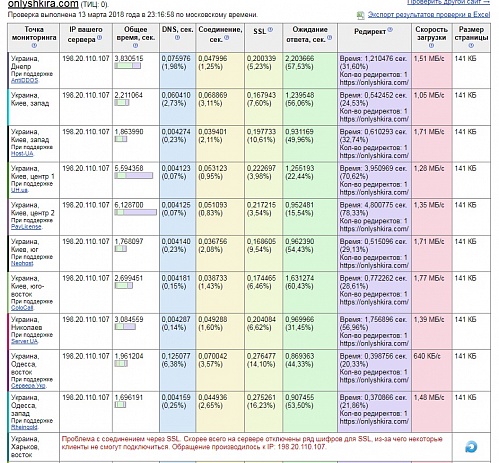499x463 pixels.
Task: Select connection value 0,068869
Action: tap(213, 95)
